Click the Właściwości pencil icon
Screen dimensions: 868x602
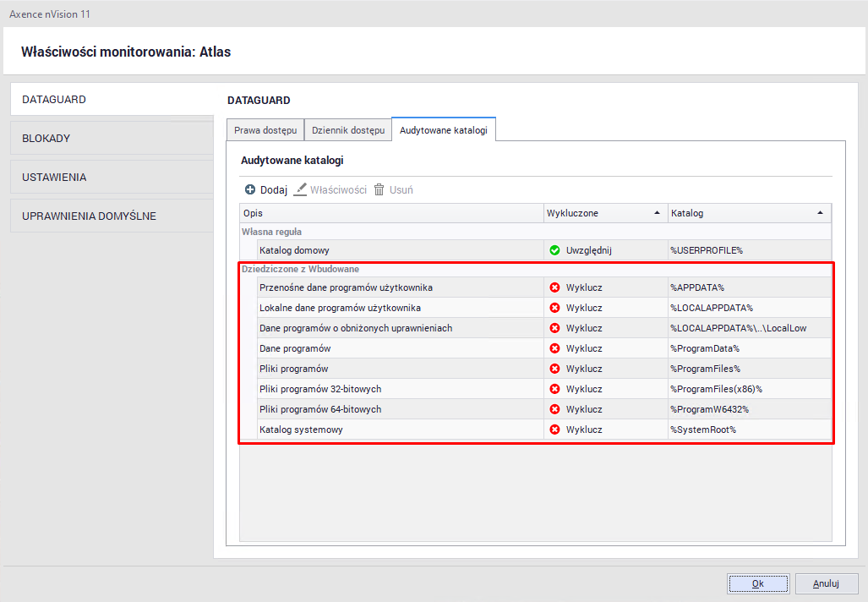coord(300,190)
